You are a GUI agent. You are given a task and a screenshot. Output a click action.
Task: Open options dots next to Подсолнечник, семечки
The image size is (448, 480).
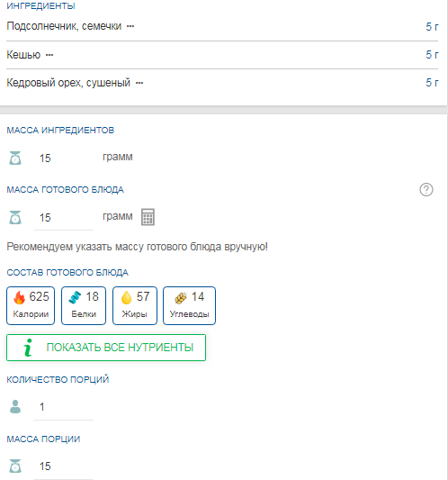click(x=130, y=26)
